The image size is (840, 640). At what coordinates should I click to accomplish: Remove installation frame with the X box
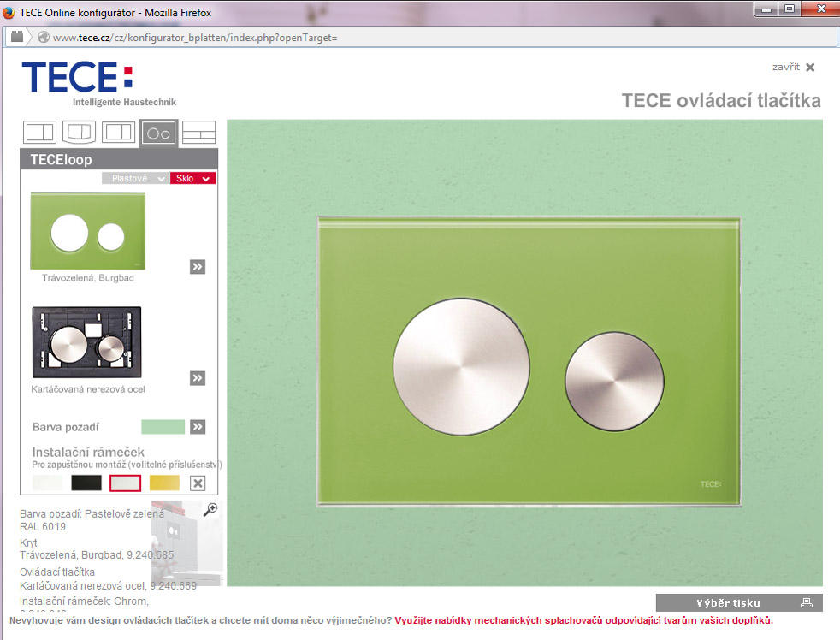tap(198, 483)
